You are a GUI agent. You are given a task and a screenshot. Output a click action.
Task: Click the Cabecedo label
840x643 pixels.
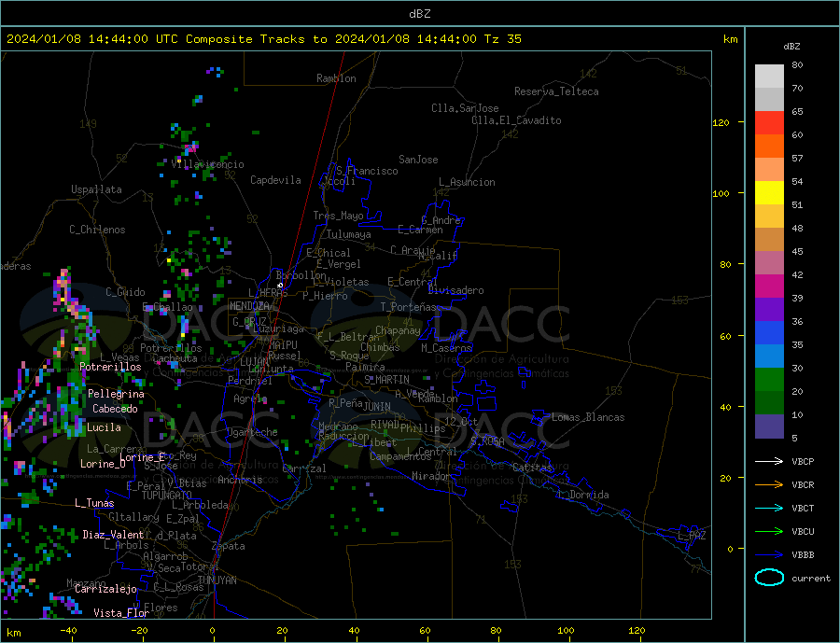[115, 409]
